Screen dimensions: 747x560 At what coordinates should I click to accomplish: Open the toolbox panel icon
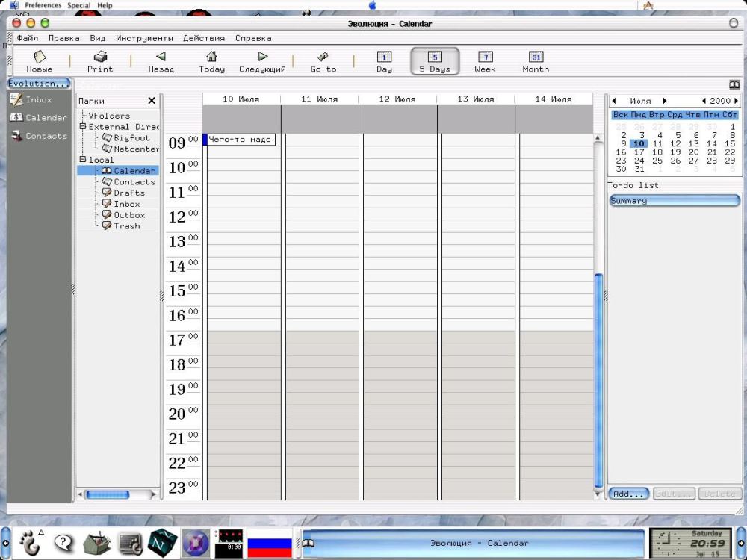(96, 543)
